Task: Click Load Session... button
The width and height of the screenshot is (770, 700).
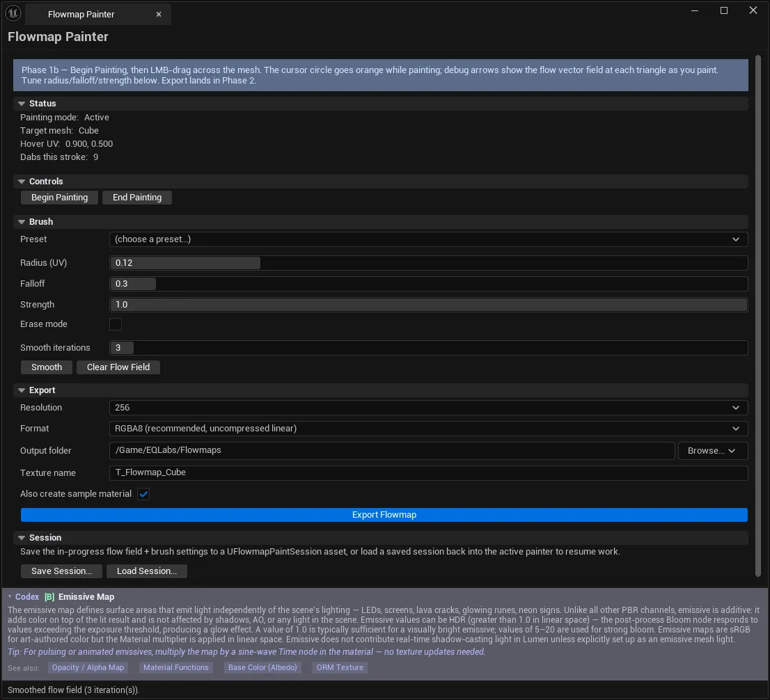Action: coord(147,571)
